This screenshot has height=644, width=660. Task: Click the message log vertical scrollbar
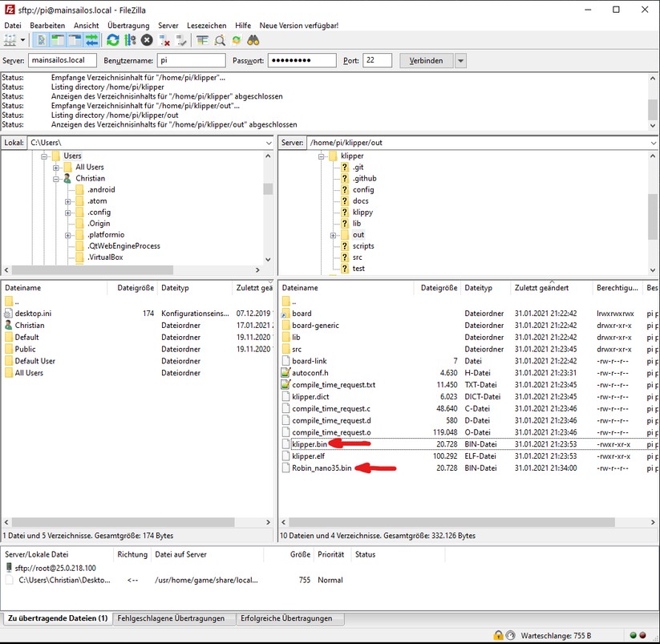(x=653, y=102)
